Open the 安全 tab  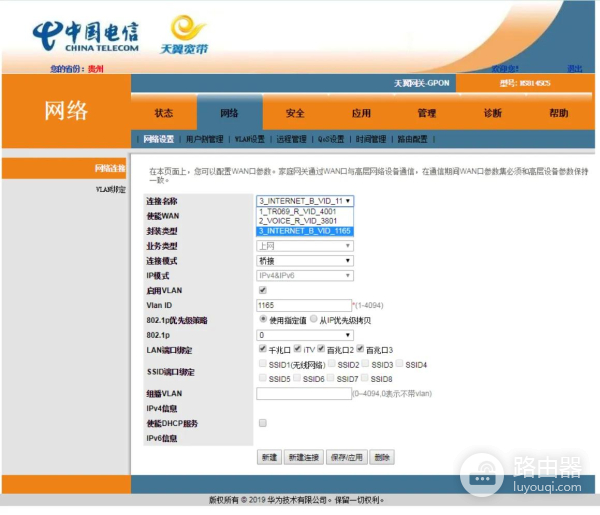click(295, 114)
